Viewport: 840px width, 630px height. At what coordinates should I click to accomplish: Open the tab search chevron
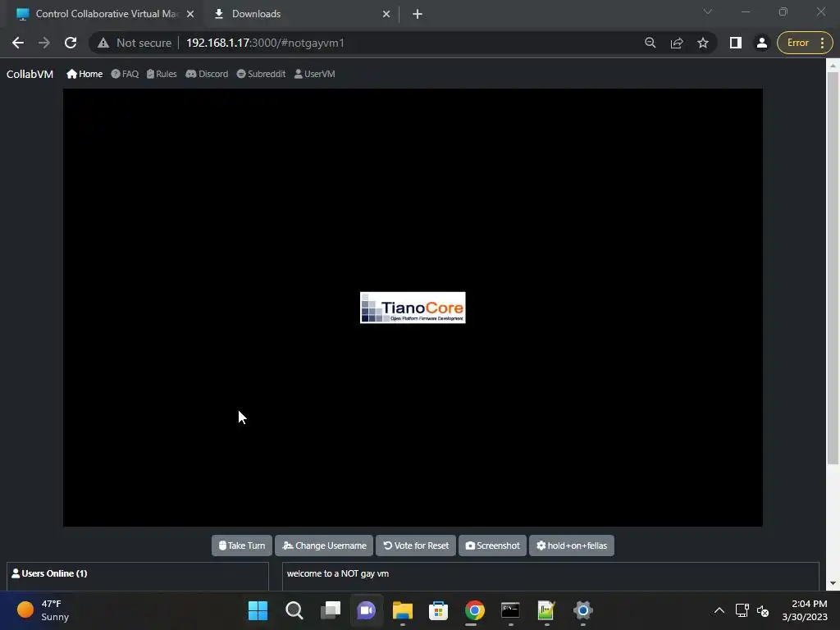[x=708, y=11]
